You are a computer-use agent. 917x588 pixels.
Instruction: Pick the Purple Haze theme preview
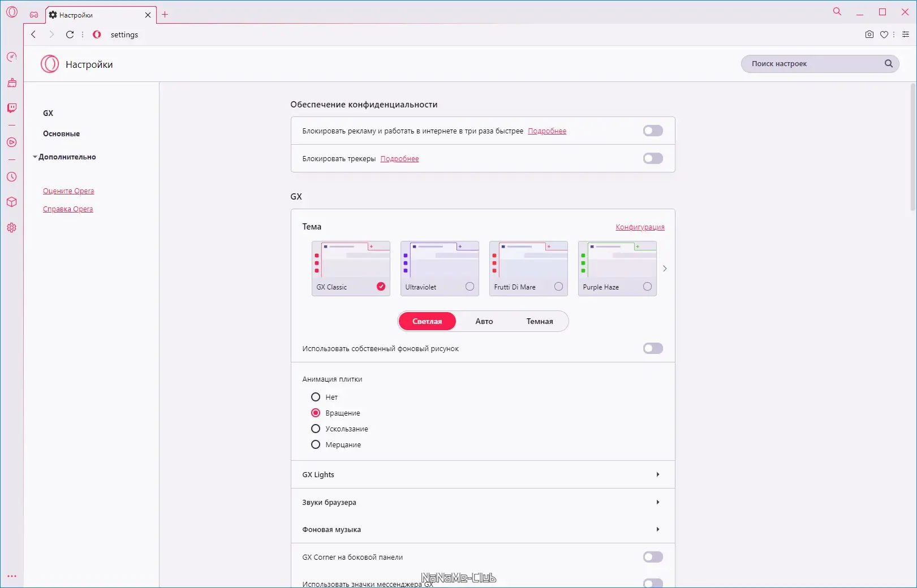617,269
